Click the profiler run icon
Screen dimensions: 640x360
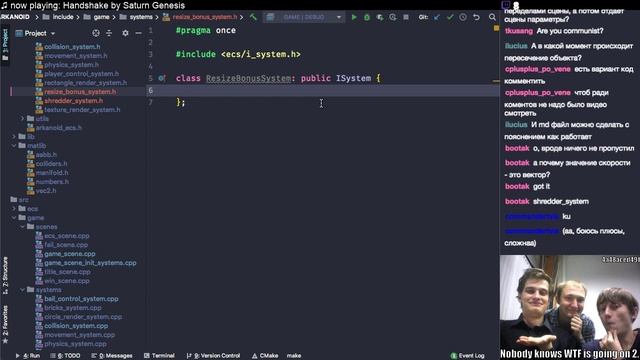point(393,17)
